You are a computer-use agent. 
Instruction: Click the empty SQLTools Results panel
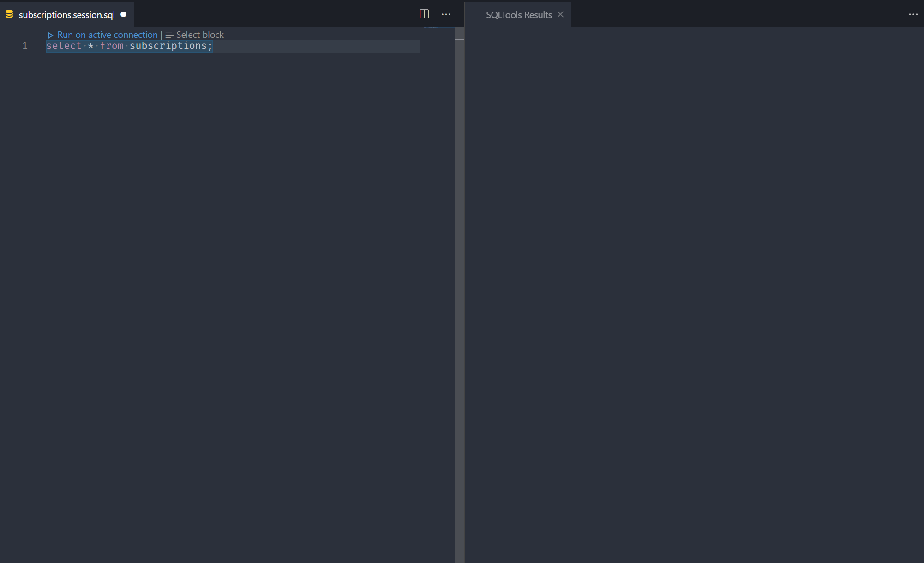point(692,277)
